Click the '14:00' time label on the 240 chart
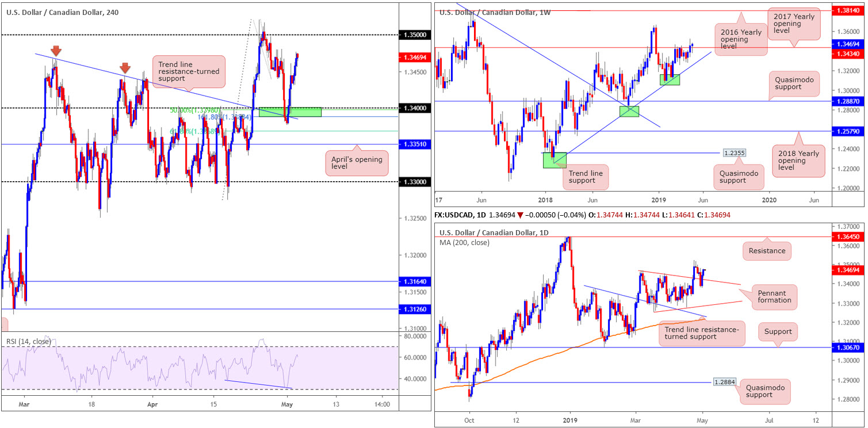Screen dimensions: 868x428 pos(382,404)
